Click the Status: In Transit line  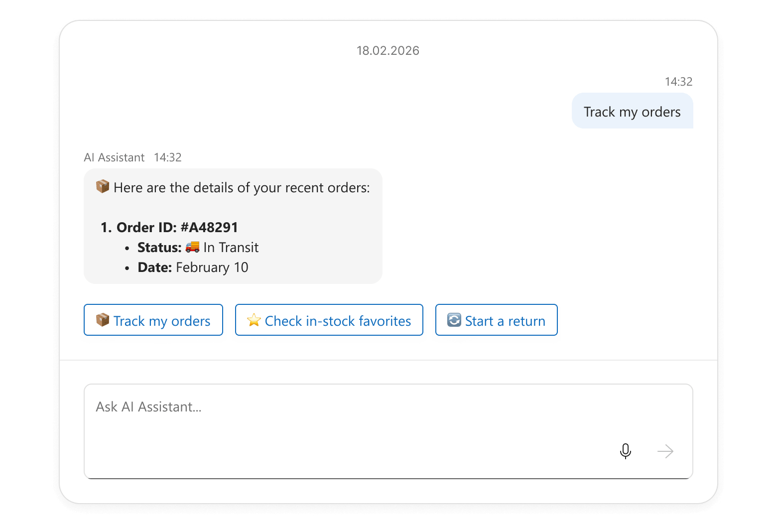[x=198, y=248]
